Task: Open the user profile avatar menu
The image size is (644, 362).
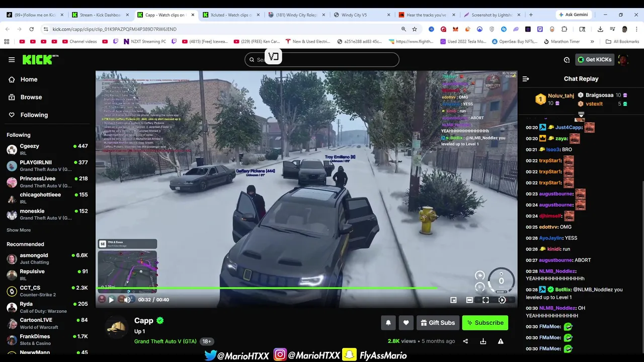Action: click(x=624, y=60)
